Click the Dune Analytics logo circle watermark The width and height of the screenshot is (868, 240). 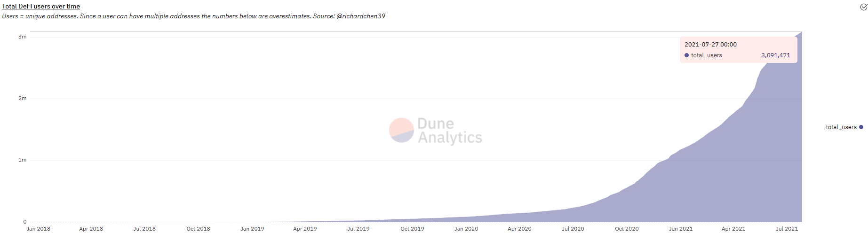click(401, 130)
